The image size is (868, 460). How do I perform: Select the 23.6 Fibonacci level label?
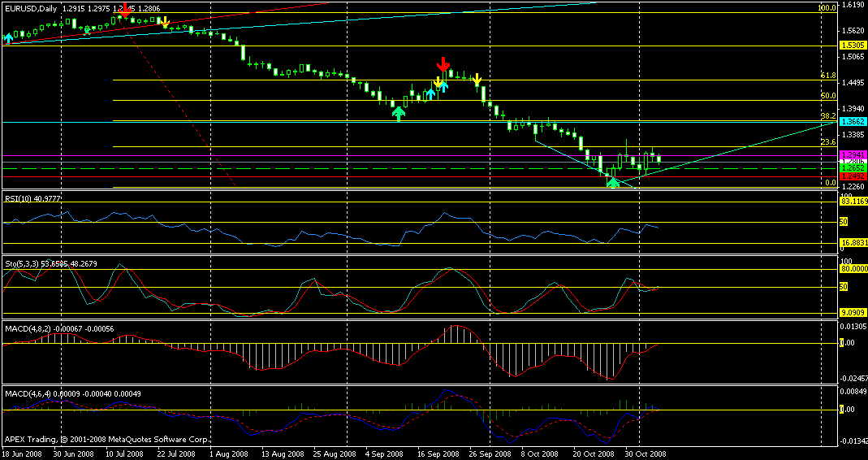(x=828, y=141)
